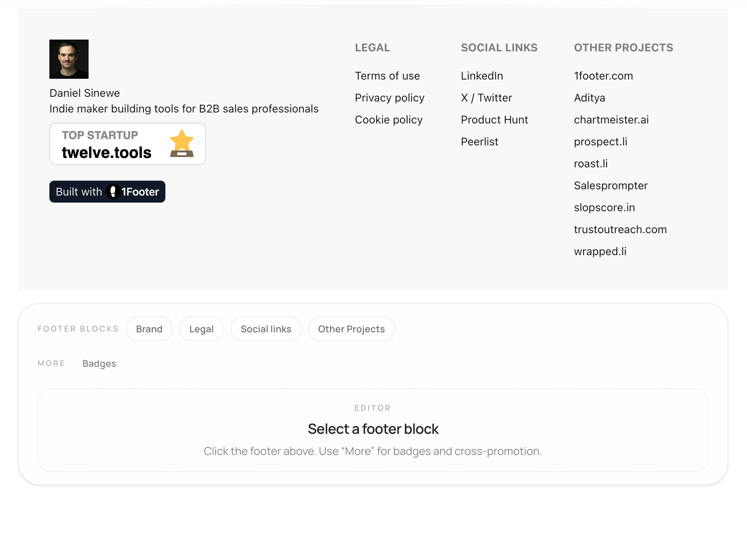Visit chartmeister.ai project
The height and width of the screenshot is (560, 747).
611,120
